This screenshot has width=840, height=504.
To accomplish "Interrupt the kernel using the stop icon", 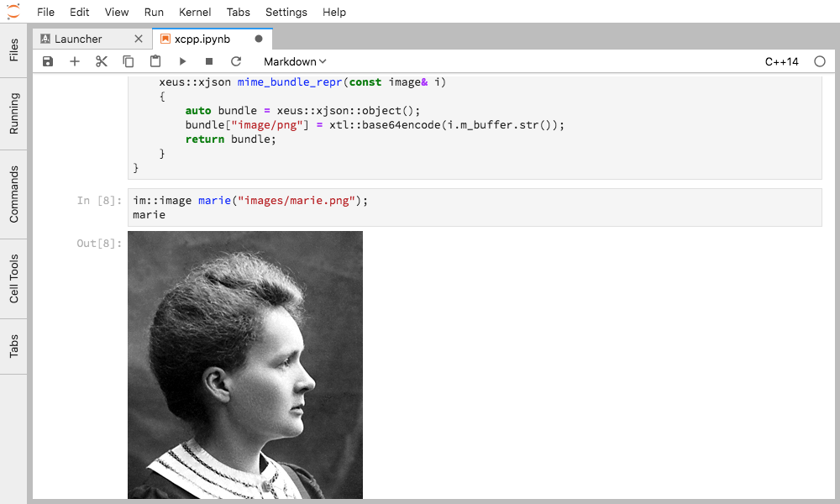I will [x=209, y=60].
